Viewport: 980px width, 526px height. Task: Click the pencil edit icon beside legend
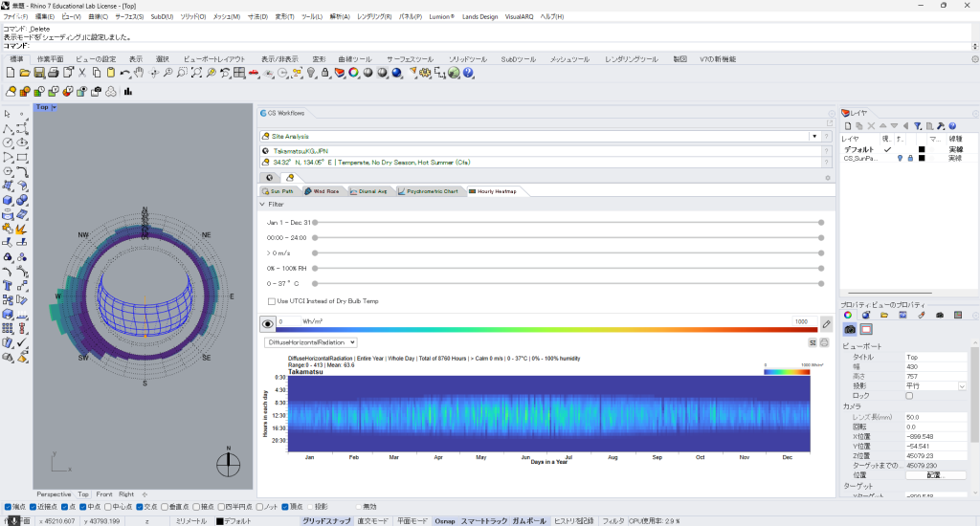click(x=826, y=325)
